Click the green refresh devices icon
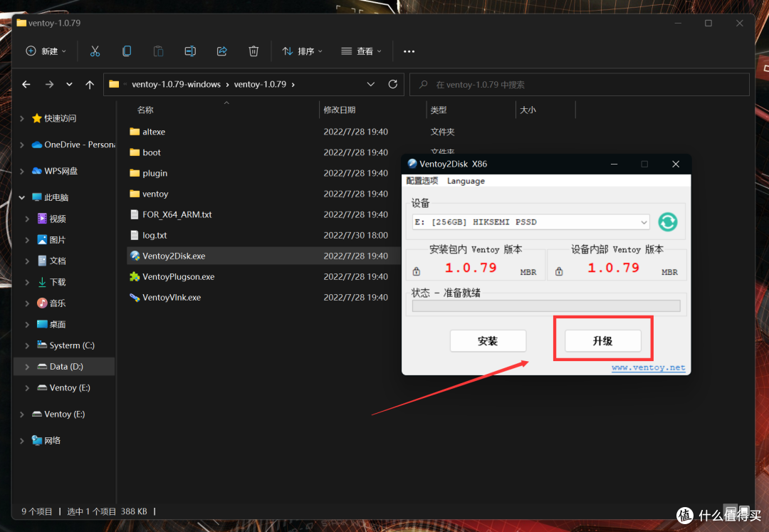 (667, 222)
